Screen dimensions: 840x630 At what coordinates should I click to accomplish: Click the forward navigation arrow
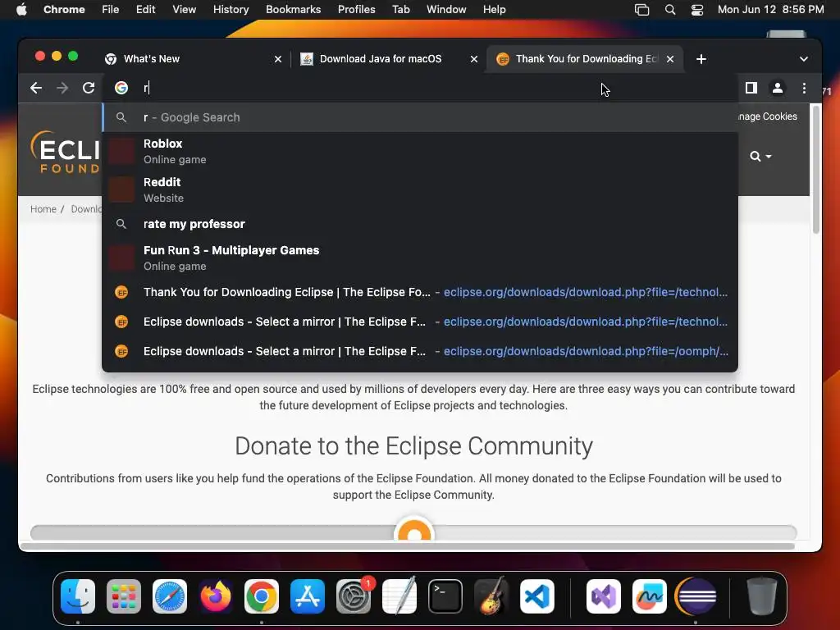pos(62,88)
